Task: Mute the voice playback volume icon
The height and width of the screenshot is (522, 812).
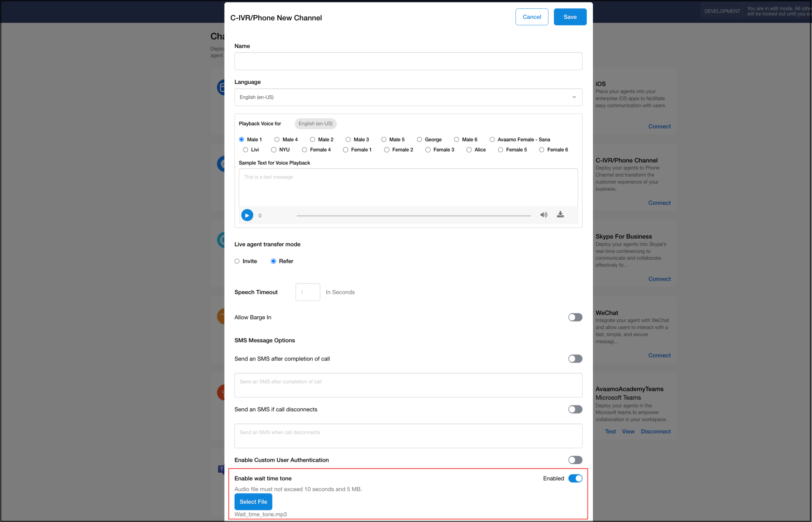Action: (544, 215)
